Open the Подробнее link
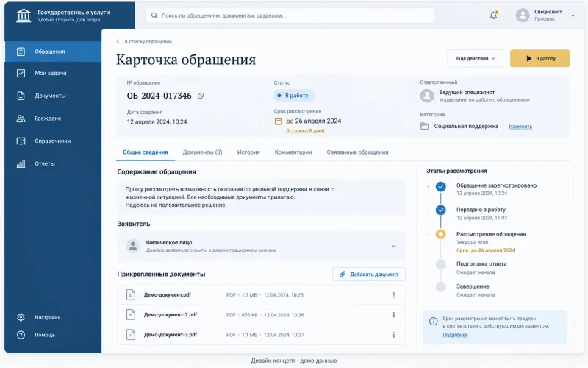The image size is (588, 368). tap(455, 335)
